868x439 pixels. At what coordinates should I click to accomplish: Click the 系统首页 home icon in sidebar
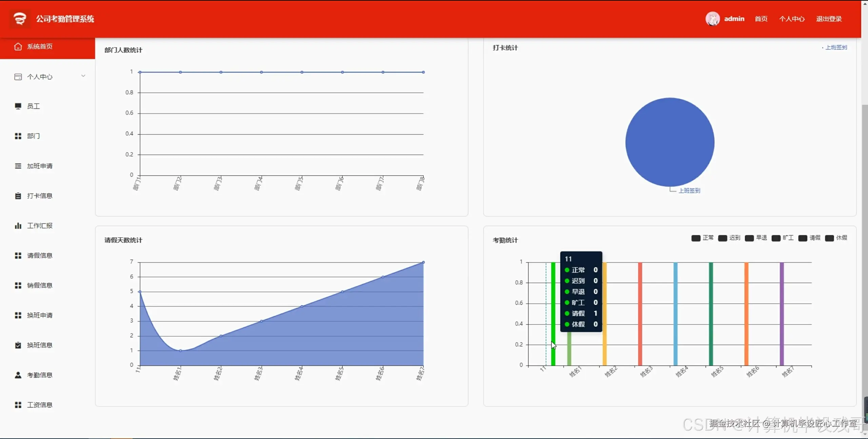point(18,46)
